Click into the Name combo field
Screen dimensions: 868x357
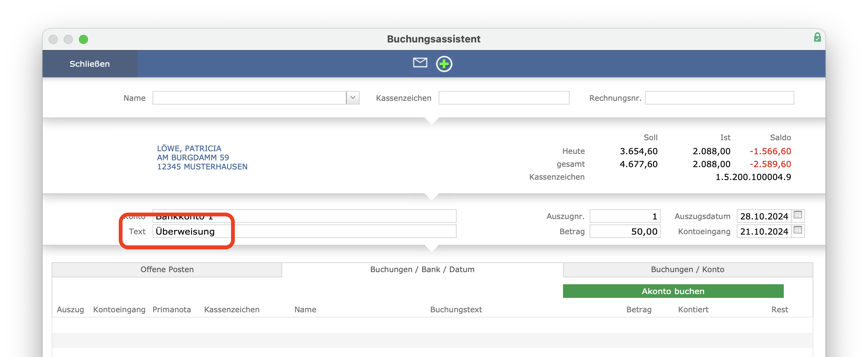[249, 98]
